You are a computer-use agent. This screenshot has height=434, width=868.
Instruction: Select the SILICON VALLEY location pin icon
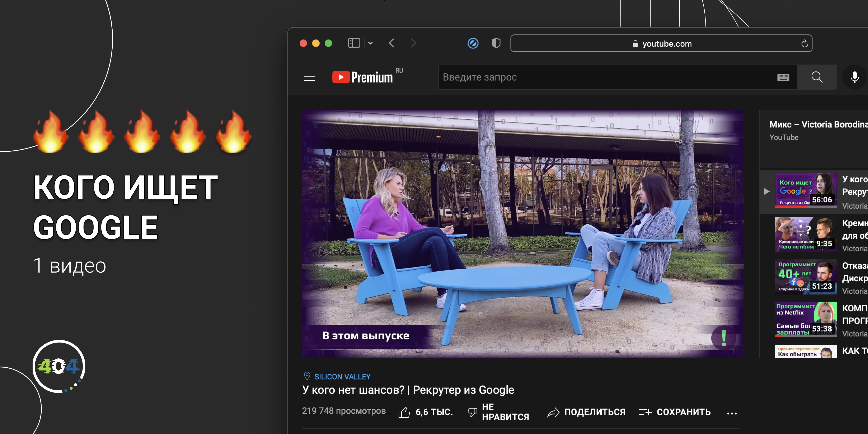coord(307,376)
